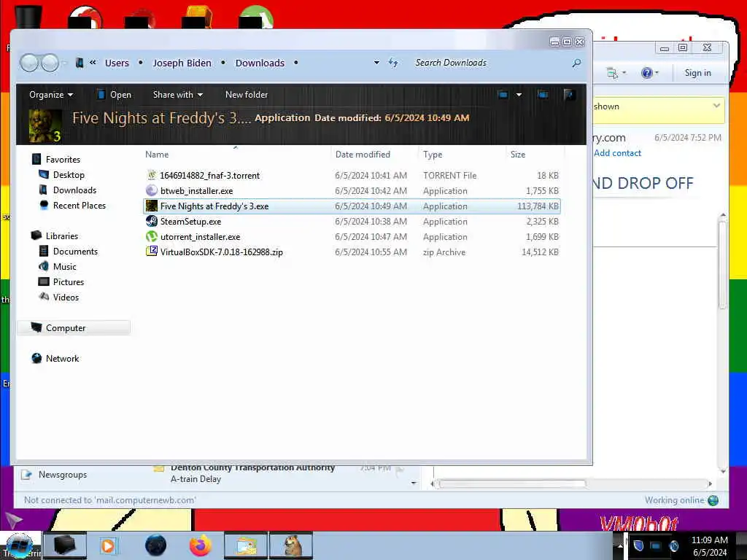This screenshot has height=560, width=747.
Task: Click the btweb_installer.exe file icon
Action: coord(152,190)
